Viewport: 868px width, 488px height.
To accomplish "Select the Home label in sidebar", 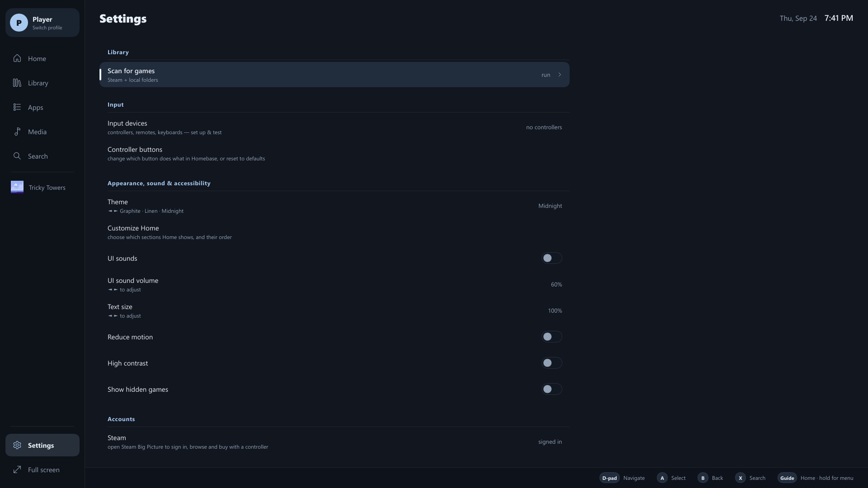I will point(37,58).
